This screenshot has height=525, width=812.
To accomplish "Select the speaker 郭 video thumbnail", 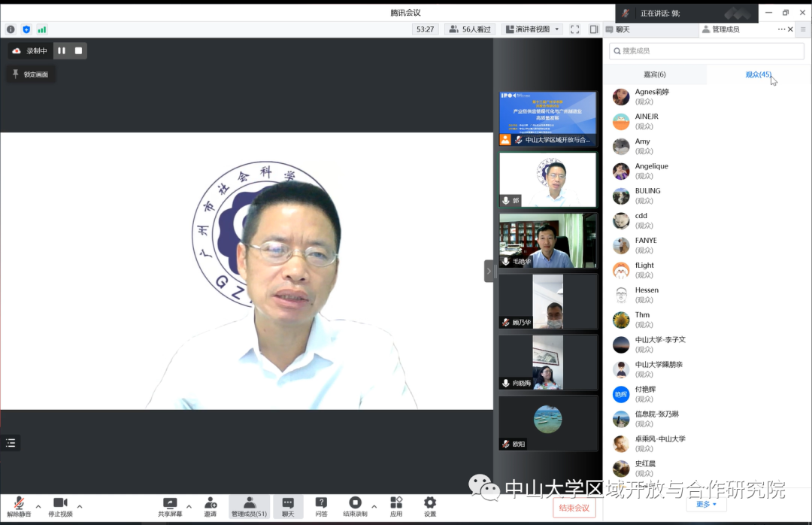I will click(548, 179).
